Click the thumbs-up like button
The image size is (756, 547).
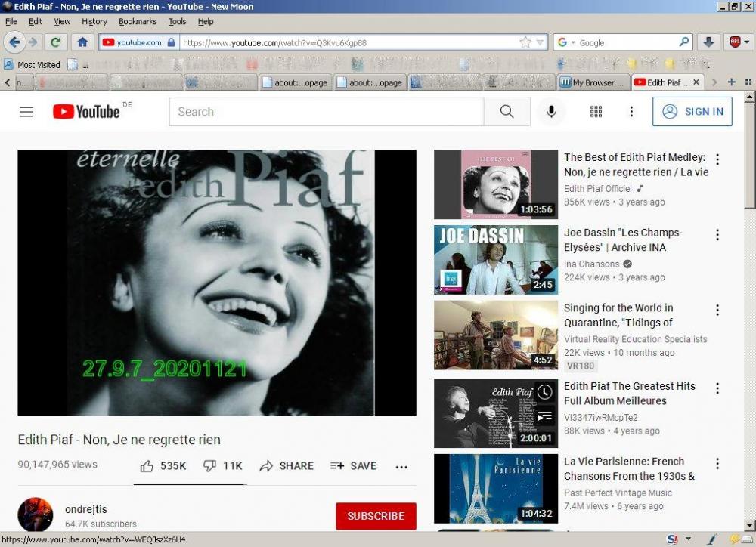tap(147, 466)
